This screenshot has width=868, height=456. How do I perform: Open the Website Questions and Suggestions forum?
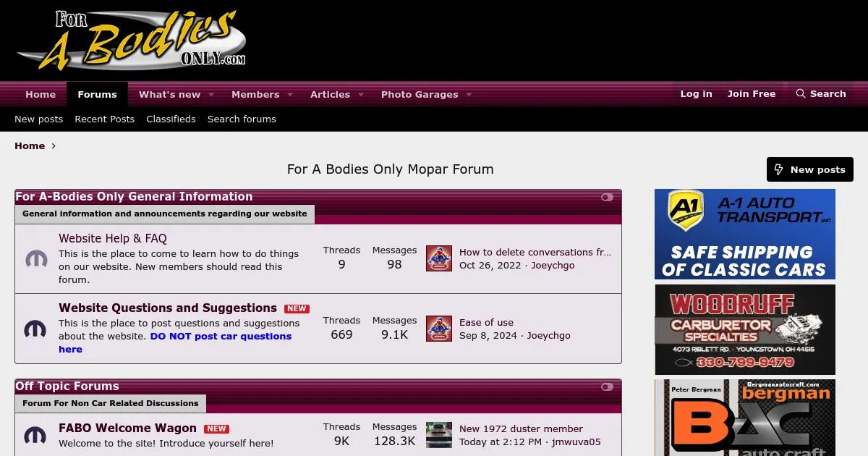click(x=168, y=308)
